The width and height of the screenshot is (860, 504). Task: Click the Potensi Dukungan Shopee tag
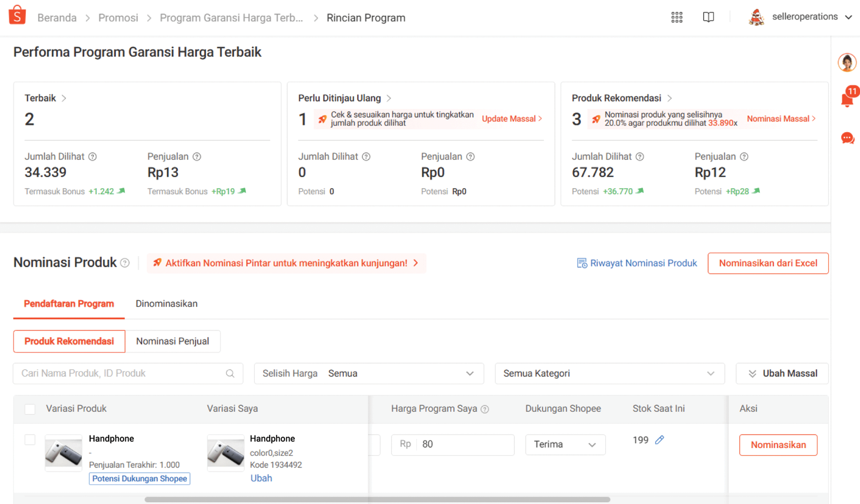140,479
